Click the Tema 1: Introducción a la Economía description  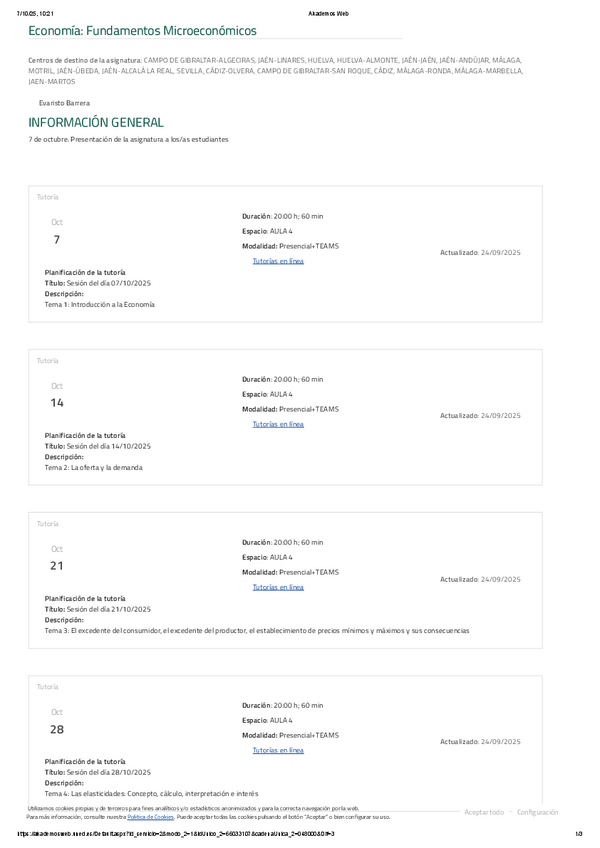pyautogui.click(x=100, y=304)
